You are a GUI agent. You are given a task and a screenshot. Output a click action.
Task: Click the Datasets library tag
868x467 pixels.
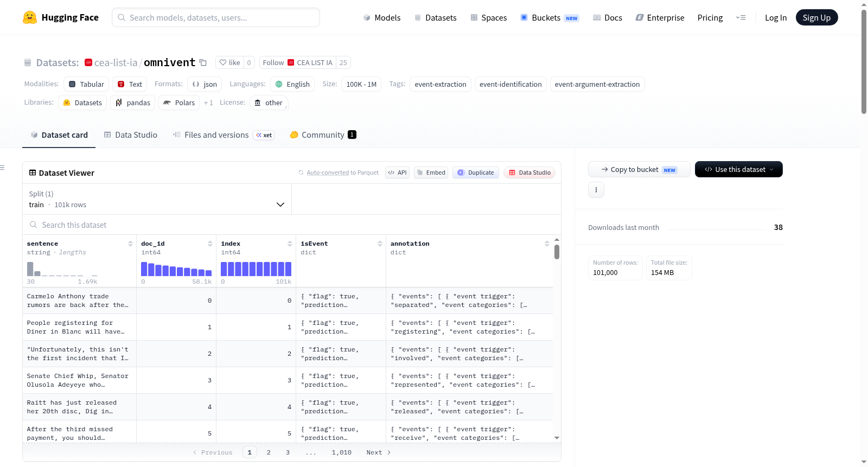tap(82, 103)
